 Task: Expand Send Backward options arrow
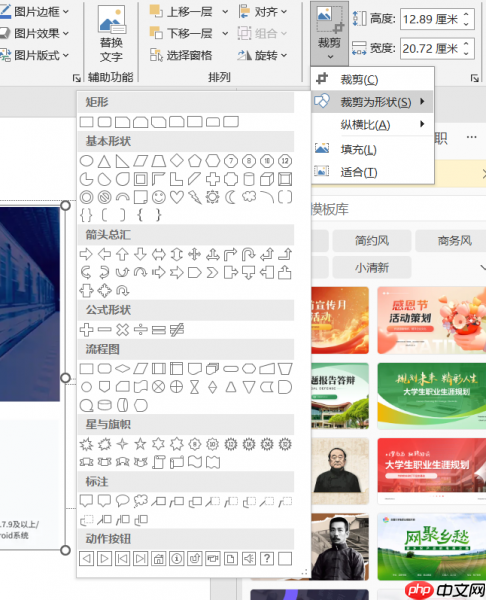point(225,34)
